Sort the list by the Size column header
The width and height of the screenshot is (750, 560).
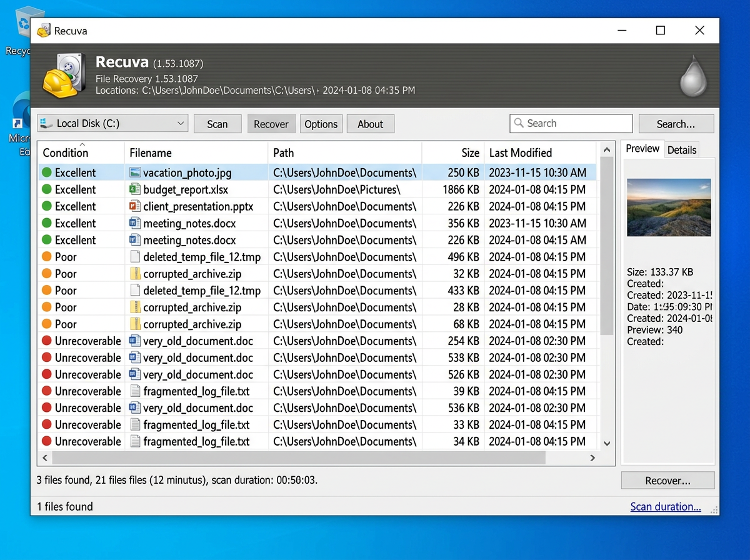pyautogui.click(x=452, y=152)
